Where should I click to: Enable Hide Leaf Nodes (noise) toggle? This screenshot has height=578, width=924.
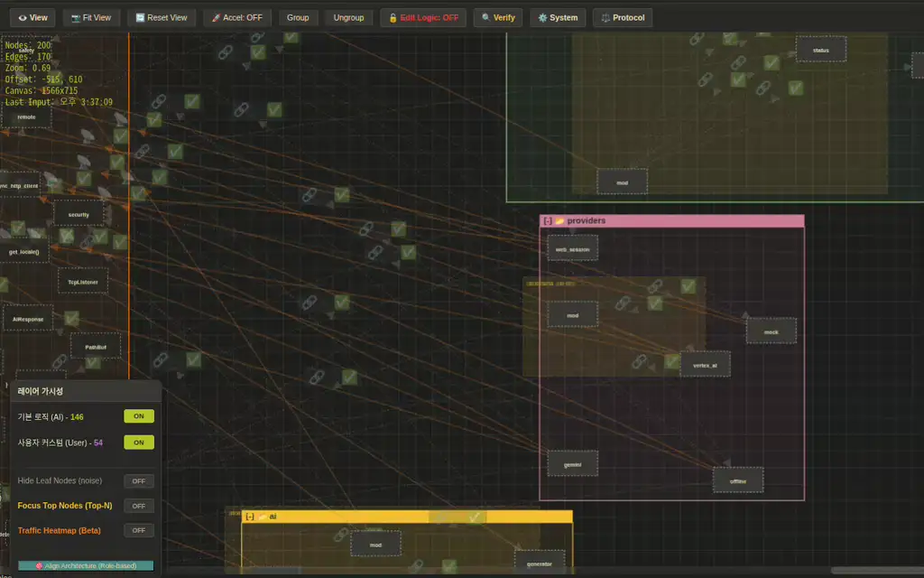[139, 481]
